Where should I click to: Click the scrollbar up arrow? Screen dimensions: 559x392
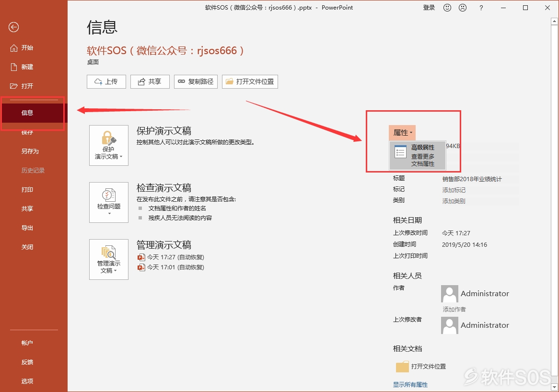pyautogui.click(x=554, y=22)
